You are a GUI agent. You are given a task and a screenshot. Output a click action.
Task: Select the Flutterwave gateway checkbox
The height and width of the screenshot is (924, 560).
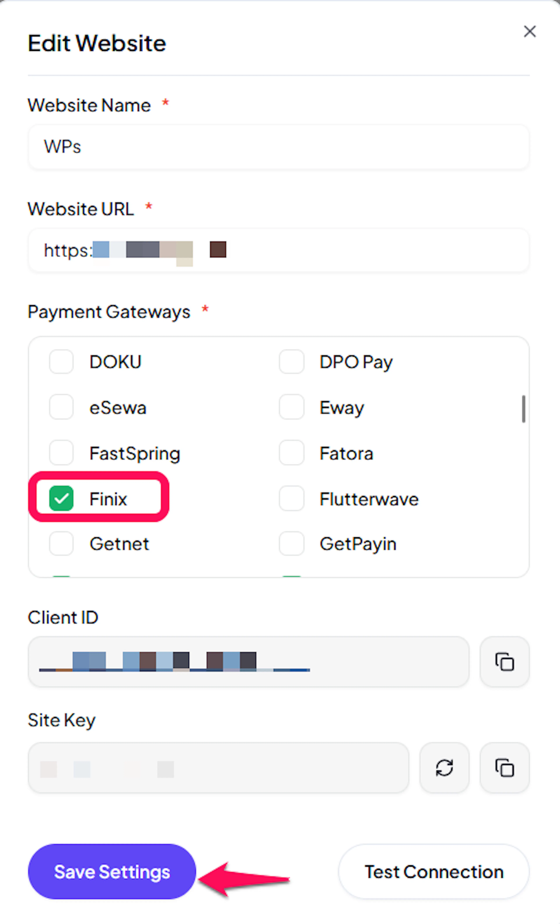[291, 498]
